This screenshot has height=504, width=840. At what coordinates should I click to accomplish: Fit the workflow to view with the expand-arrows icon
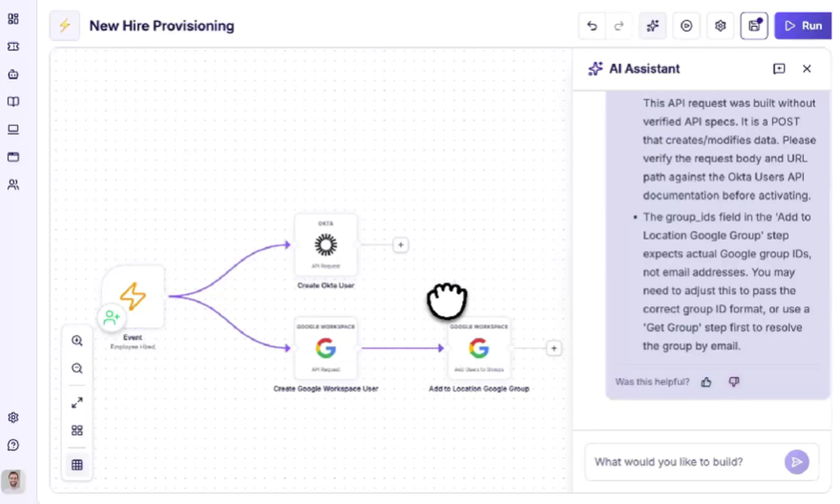pyautogui.click(x=77, y=402)
